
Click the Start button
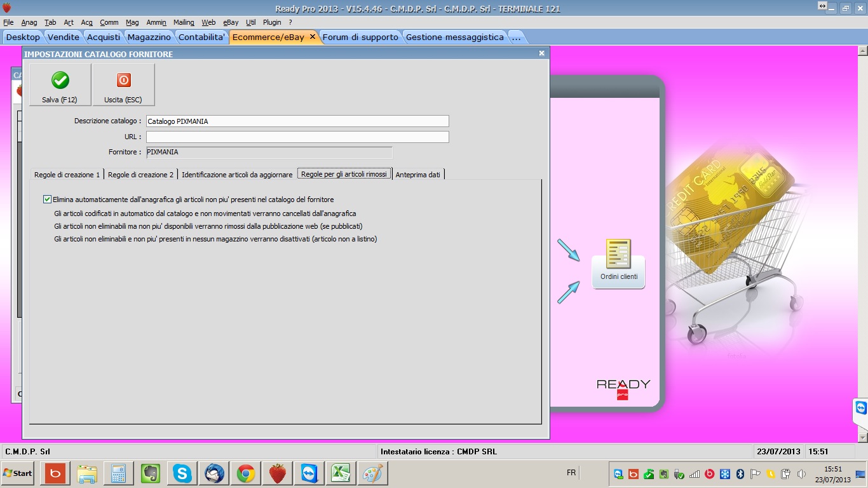point(18,473)
